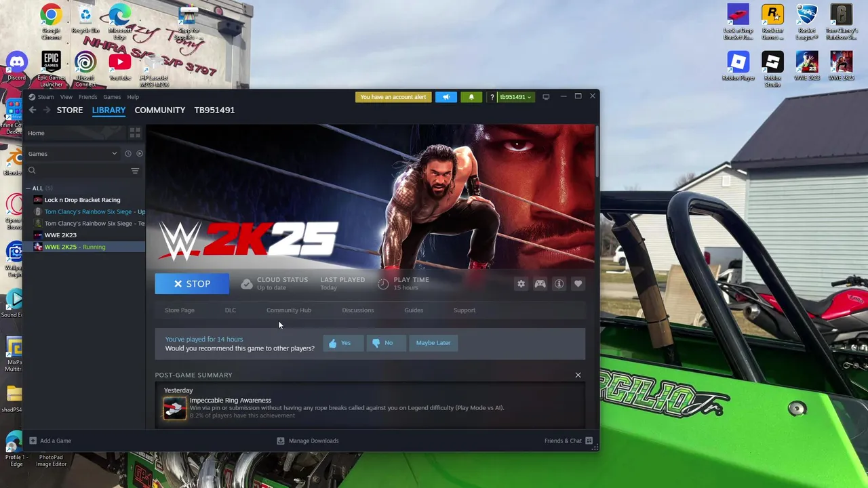Open Guides link
Image resolution: width=868 pixels, height=488 pixels.
click(414, 310)
